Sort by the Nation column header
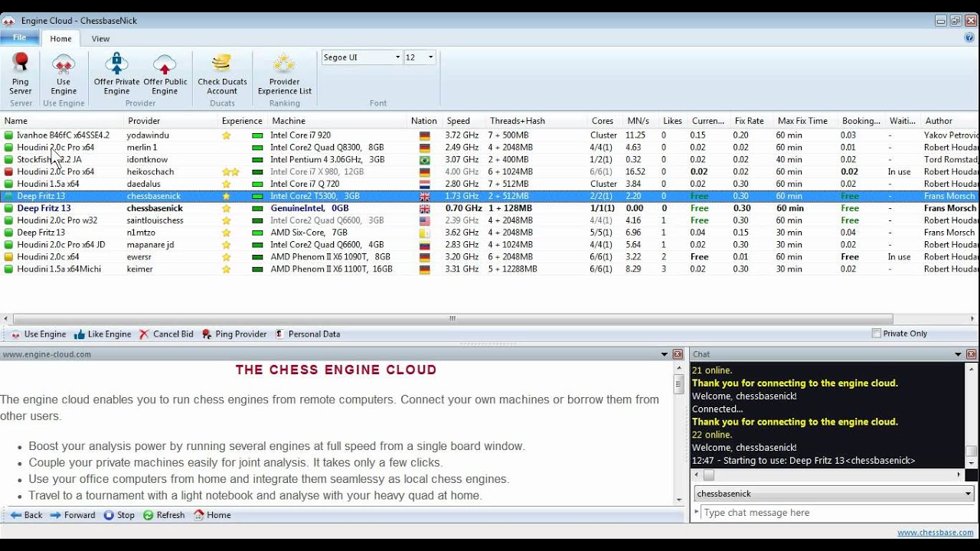 [424, 121]
